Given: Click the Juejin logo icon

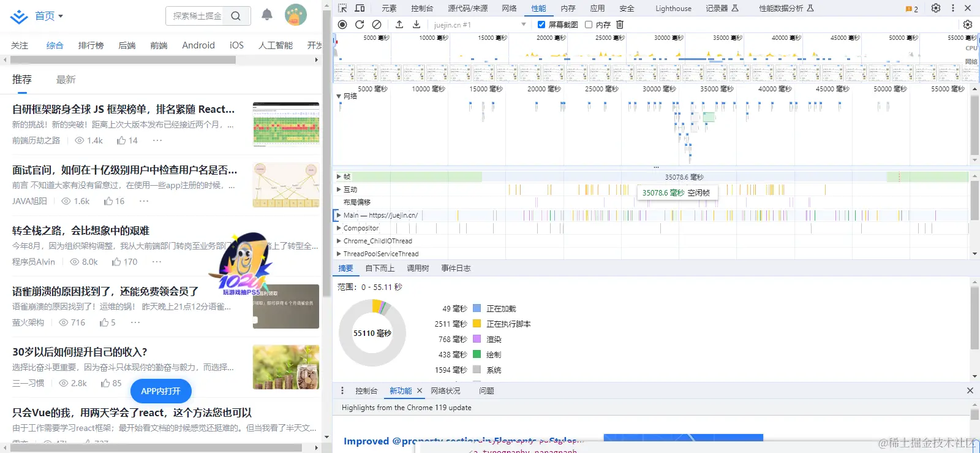Looking at the screenshot, I should [x=19, y=16].
